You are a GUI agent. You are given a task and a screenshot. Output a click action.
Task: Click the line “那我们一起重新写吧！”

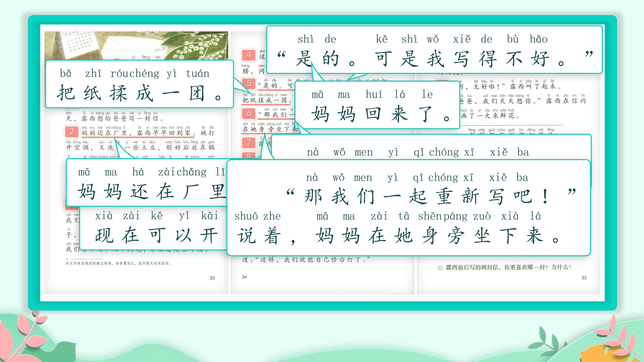point(431,196)
